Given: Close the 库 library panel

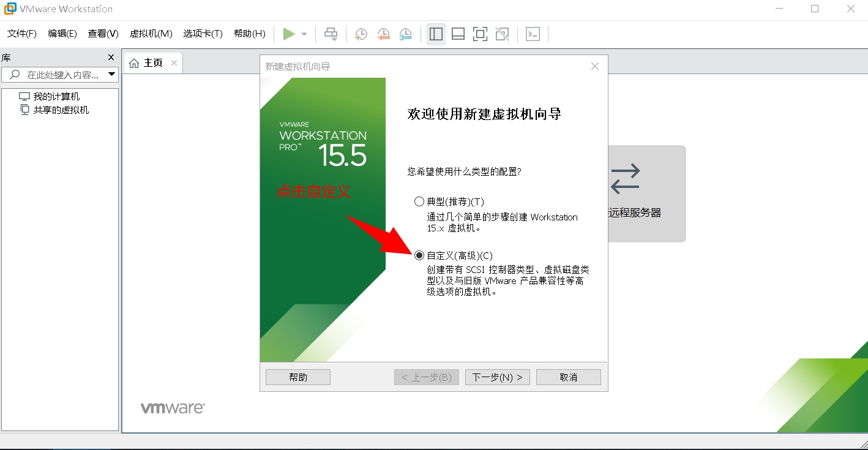Looking at the screenshot, I should click(111, 58).
